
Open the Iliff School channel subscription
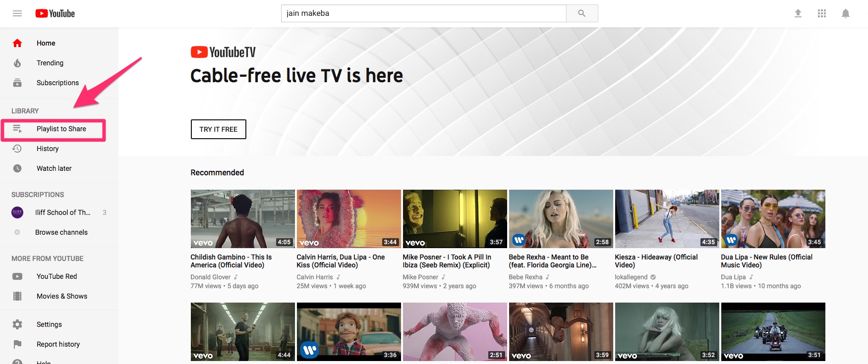(62, 212)
